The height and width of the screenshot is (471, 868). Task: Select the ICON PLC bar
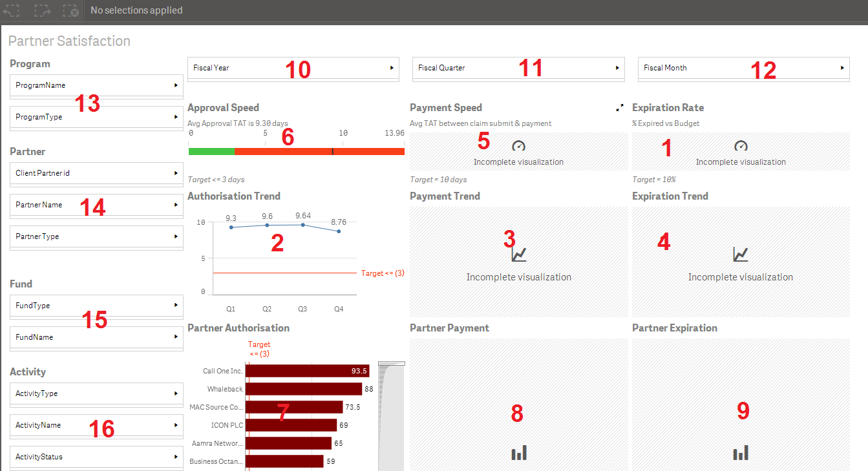coord(291,425)
